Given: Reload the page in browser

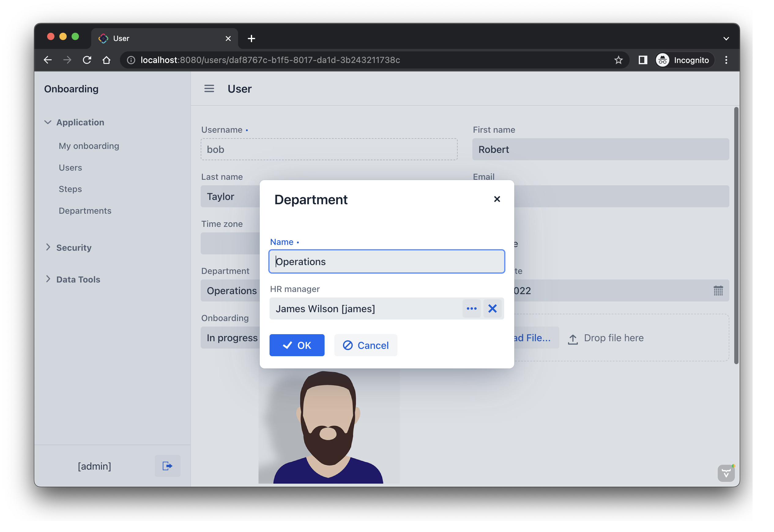Looking at the screenshot, I should point(87,60).
